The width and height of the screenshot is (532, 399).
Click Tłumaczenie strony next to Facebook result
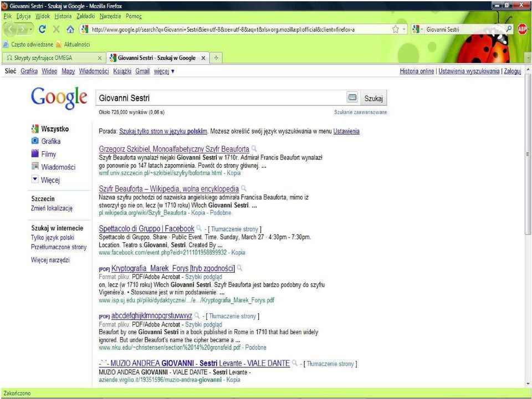[234, 229]
